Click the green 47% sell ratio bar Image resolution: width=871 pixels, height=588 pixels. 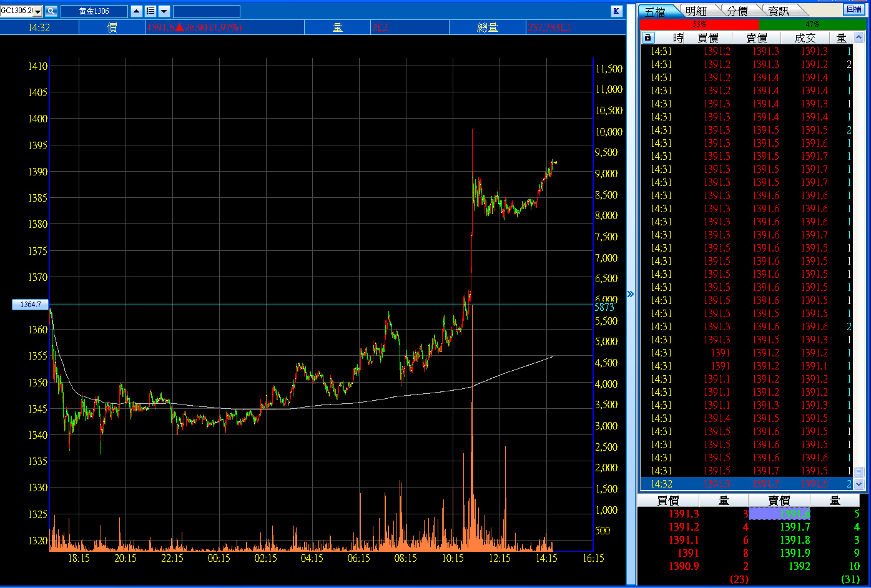point(813,24)
